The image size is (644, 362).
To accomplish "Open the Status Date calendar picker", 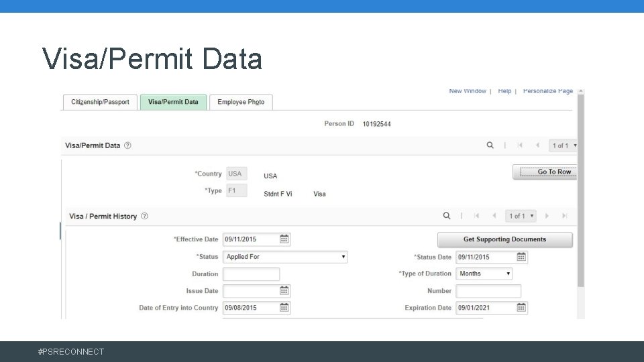I will click(521, 257).
